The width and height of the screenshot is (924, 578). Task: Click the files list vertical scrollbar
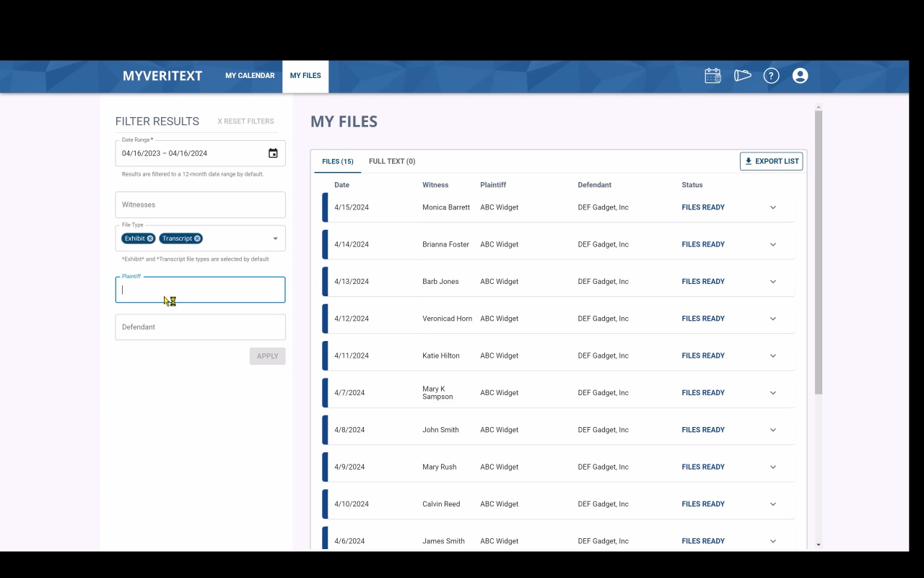coord(819,253)
